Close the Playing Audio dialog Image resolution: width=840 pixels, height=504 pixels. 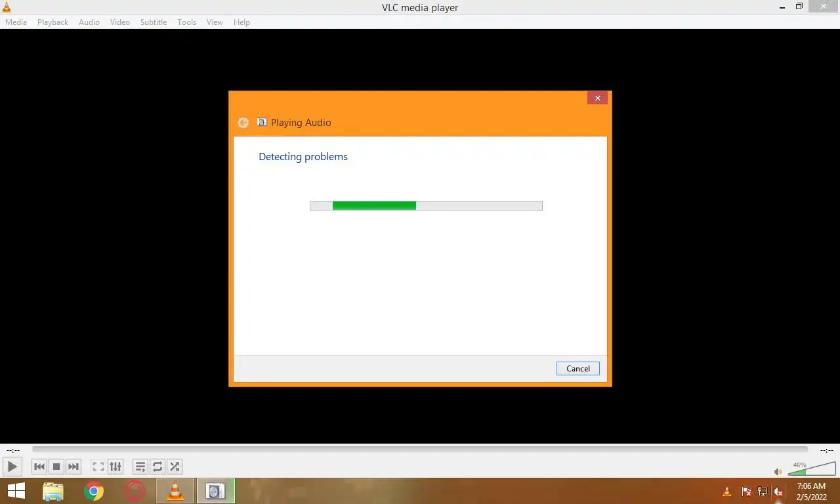pyautogui.click(x=597, y=98)
